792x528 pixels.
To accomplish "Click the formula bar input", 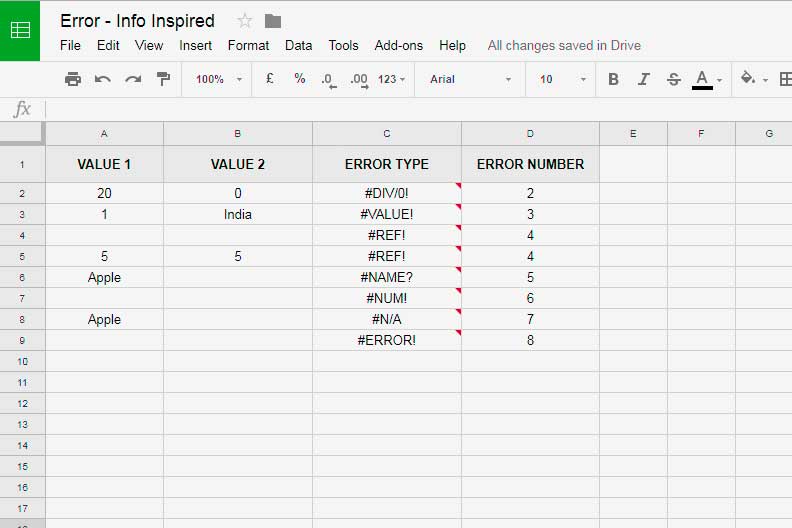I will coord(418,109).
